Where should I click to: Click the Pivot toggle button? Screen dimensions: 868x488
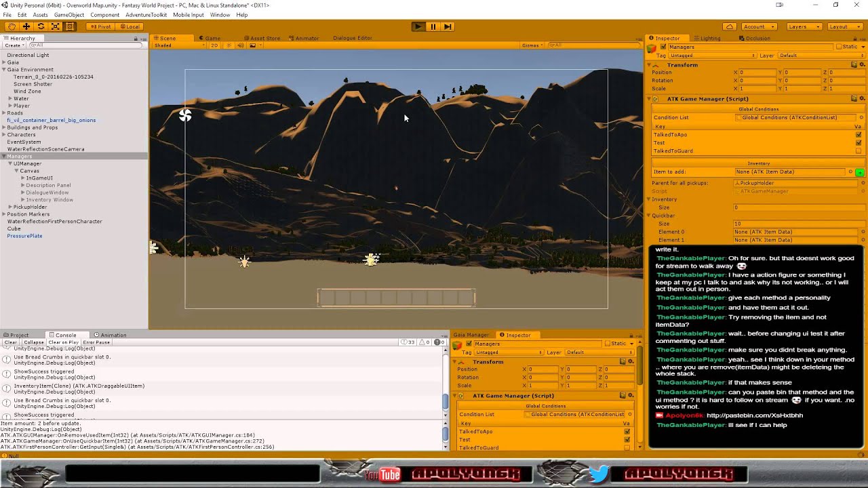[100, 26]
